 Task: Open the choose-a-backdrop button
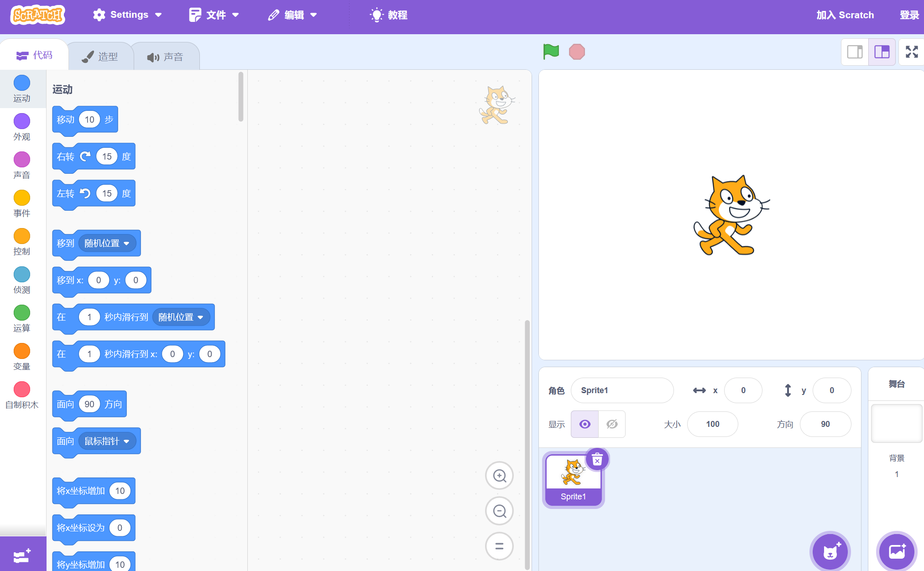897,551
